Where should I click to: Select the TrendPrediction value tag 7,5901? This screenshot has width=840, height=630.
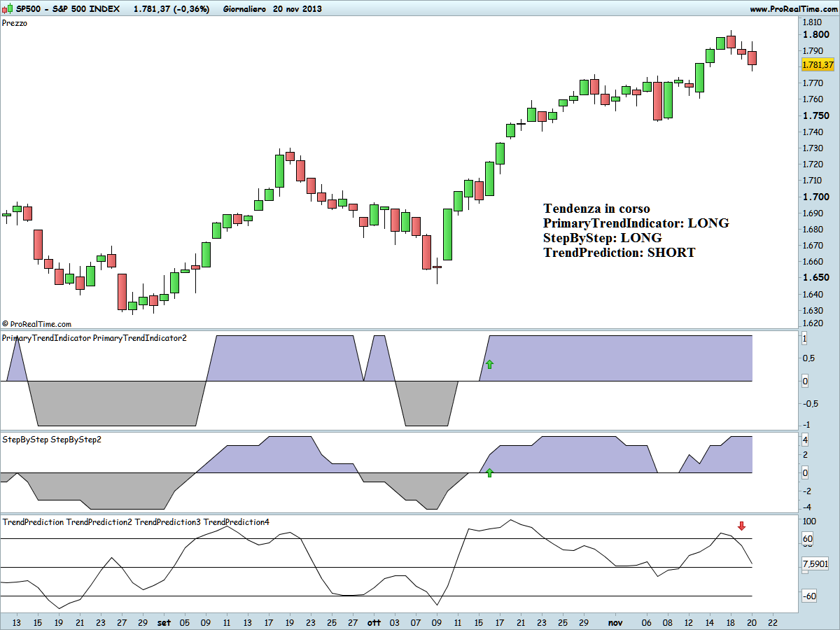tap(816, 563)
